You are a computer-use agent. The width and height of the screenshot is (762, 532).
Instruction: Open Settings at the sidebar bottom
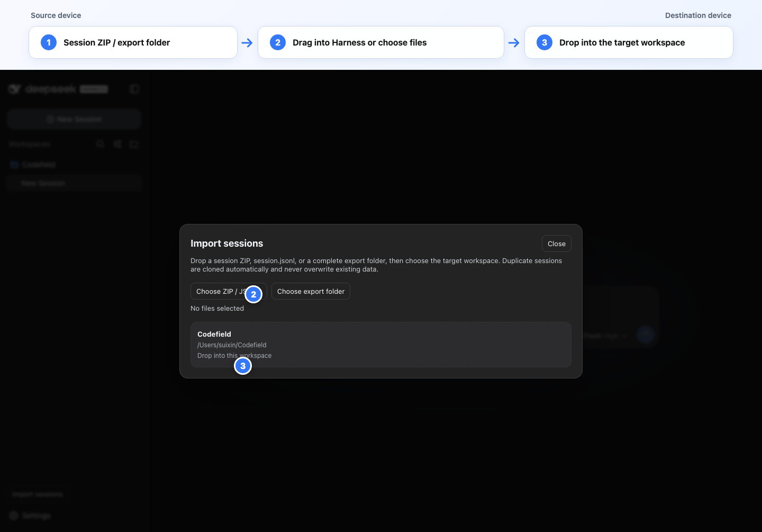30,516
